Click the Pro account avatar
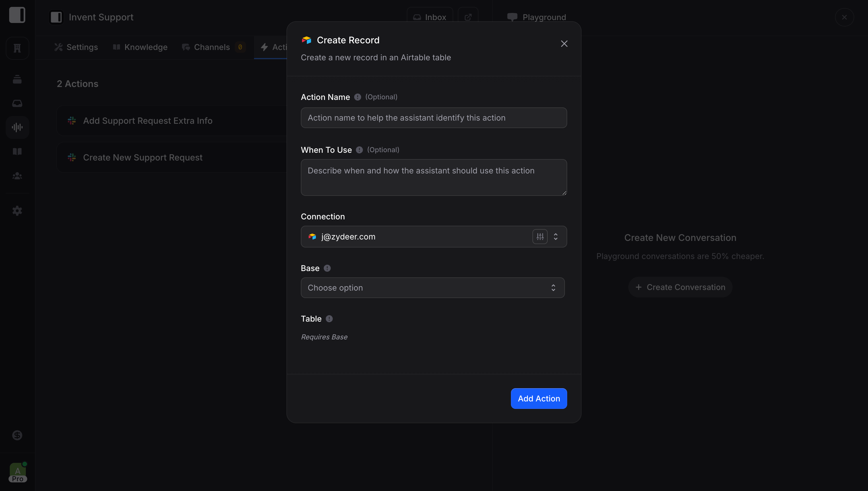Image resolution: width=868 pixels, height=491 pixels. [x=18, y=472]
